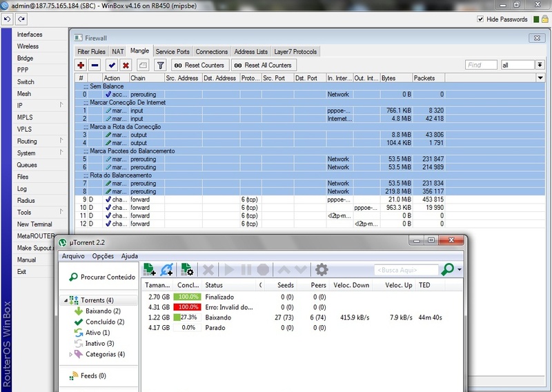Open µTorrent preferences gear icon

click(322, 270)
